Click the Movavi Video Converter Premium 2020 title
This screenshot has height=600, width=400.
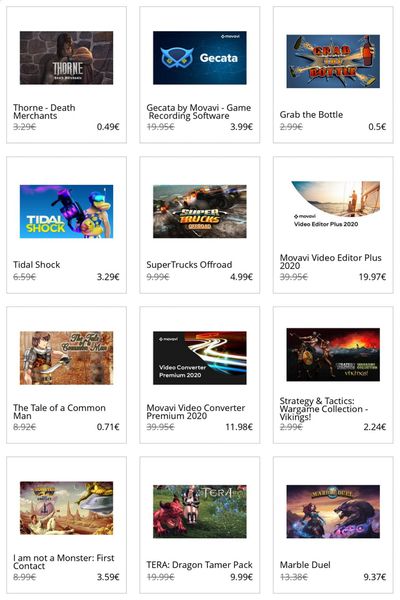click(x=196, y=411)
